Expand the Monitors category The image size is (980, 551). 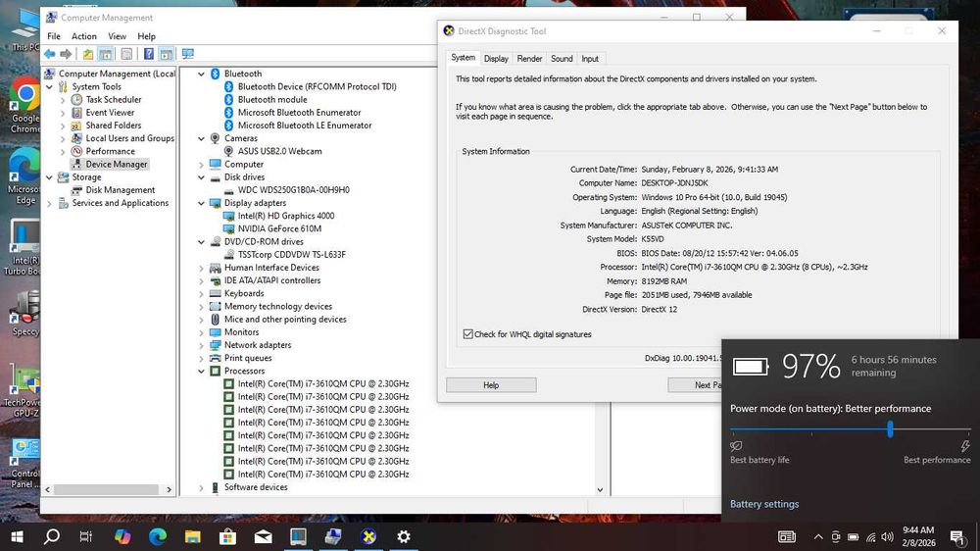pos(201,332)
